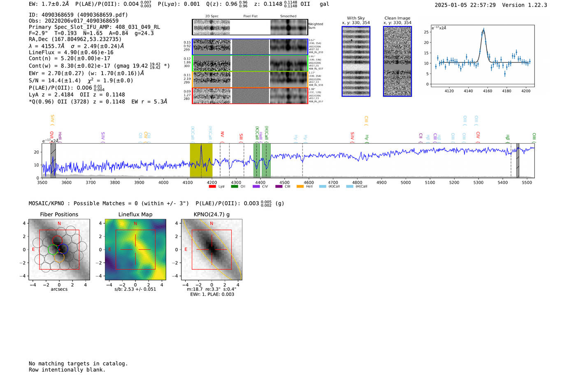Click the EW: 1.7±0.2Å header value
576x392 pixels.
pos(49,4)
